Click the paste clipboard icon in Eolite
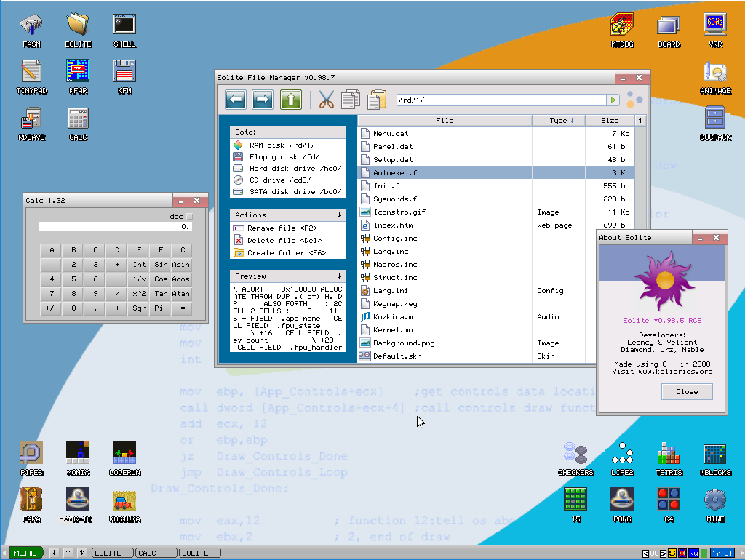The width and height of the screenshot is (745, 560). pos(376,100)
